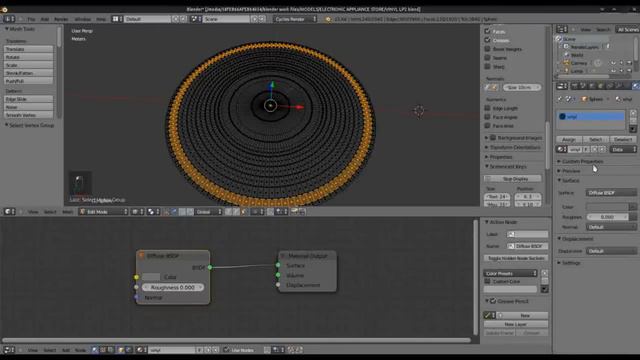The width and height of the screenshot is (640, 360).
Task: Adjust the Roughness slider on Diffuse BSDF node
Action: [173, 287]
